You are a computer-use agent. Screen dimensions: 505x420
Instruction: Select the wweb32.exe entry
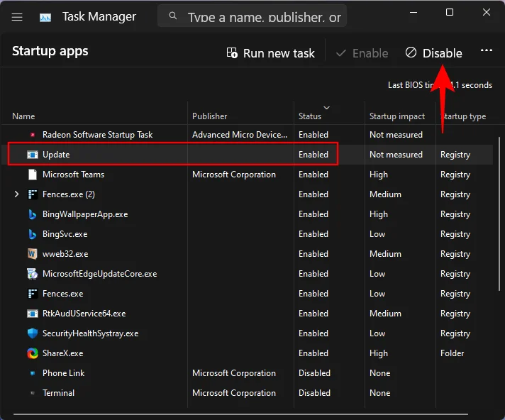point(247,254)
